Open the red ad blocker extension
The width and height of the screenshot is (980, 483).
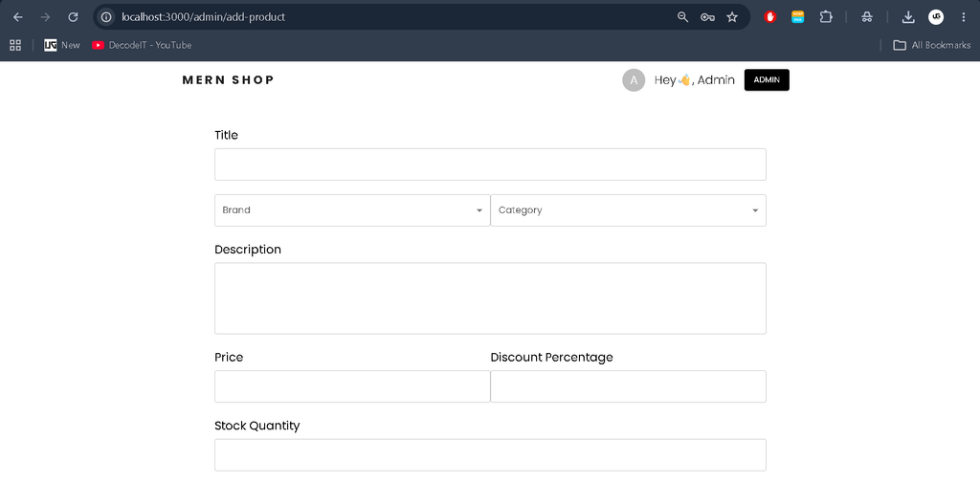(x=770, y=17)
